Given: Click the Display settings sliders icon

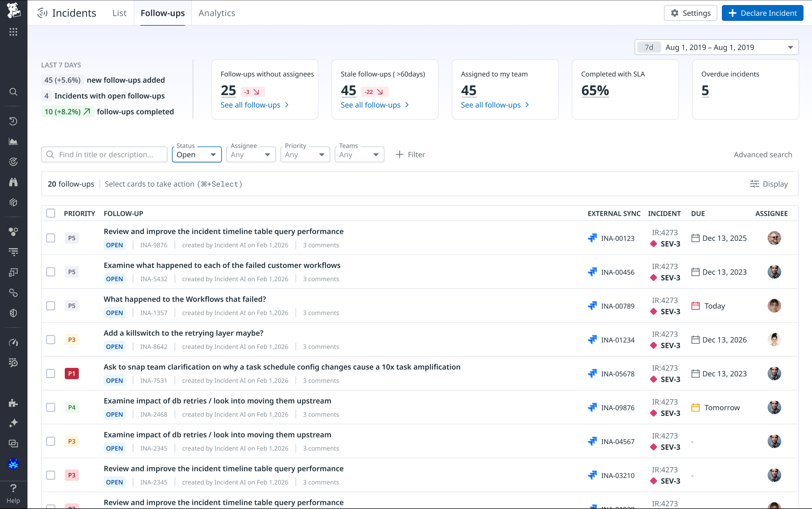Looking at the screenshot, I should point(754,184).
